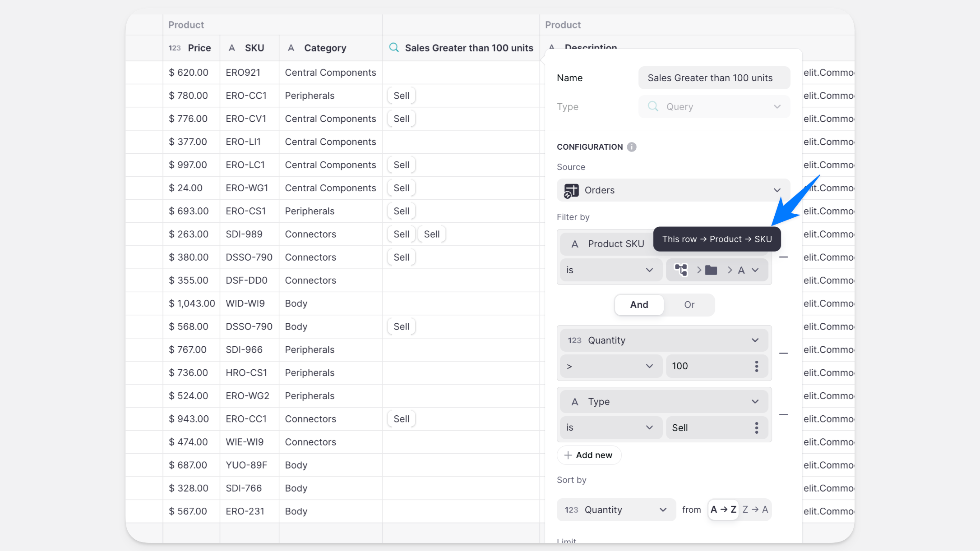The width and height of the screenshot is (980, 551).
Task: Switch filter operator to Or
Action: coord(689,305)
